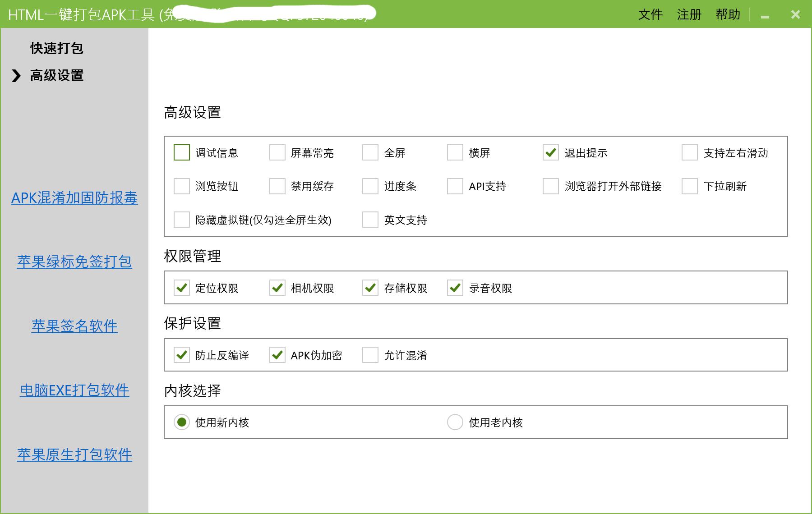The width and height of the screenshot is (812, 514).
Task: Switch to the 快速打包 section
Action: pyautogui.click(x=56, y=48)
